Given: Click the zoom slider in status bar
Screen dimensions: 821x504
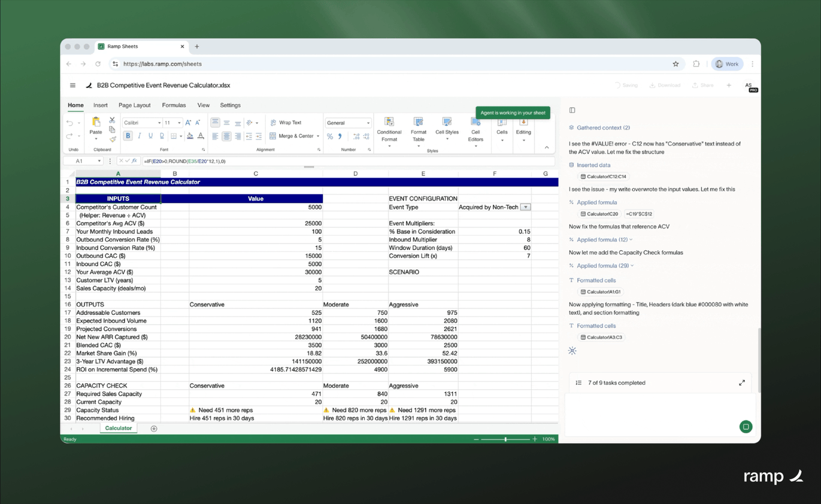Looking at the screenshot, I should (x=505, y=439).
